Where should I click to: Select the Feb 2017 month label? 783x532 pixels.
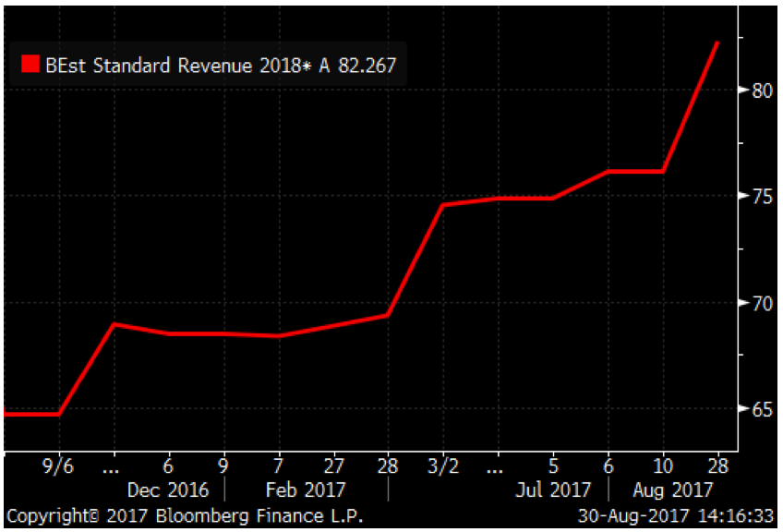pos(306,490)
